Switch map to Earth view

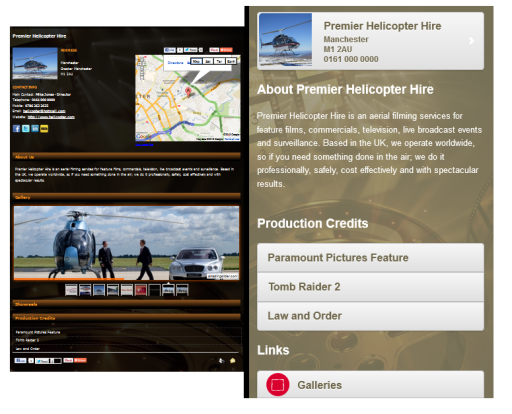pyautogui.click(x=231, y=61)
